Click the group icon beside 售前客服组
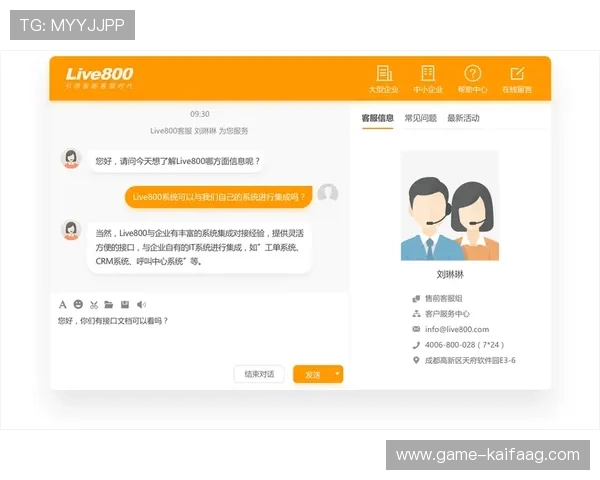The height and width of the screenshot is (480, 600). tap(416, 299)
